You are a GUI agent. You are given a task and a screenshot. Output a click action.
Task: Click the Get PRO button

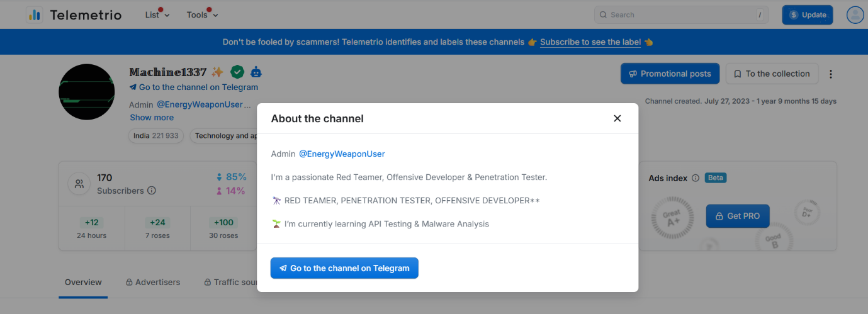[x=737, y=216]
